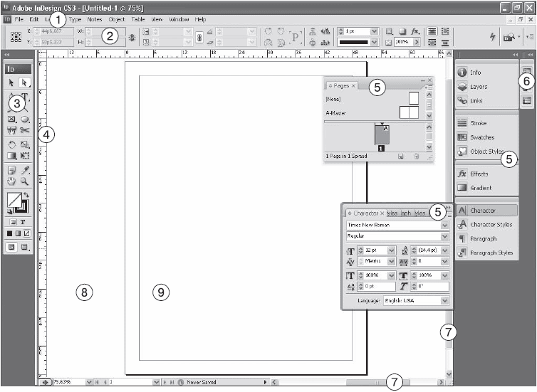Image resolution: width=537 pixels, height=392 pixels.
Task: Click the Apply None button in toolbox
Action: [x=26, y=233]
